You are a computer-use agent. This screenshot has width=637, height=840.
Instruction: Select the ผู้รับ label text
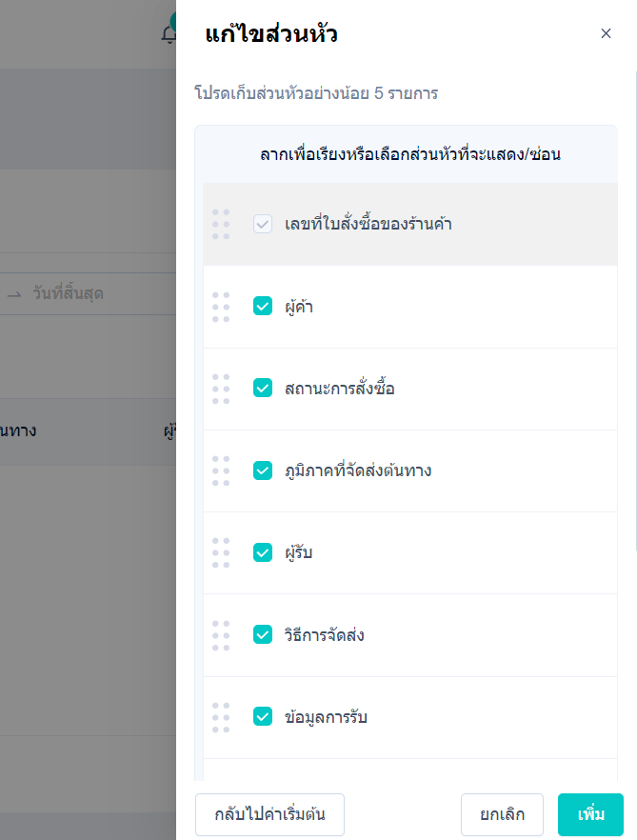pos(298,552)
